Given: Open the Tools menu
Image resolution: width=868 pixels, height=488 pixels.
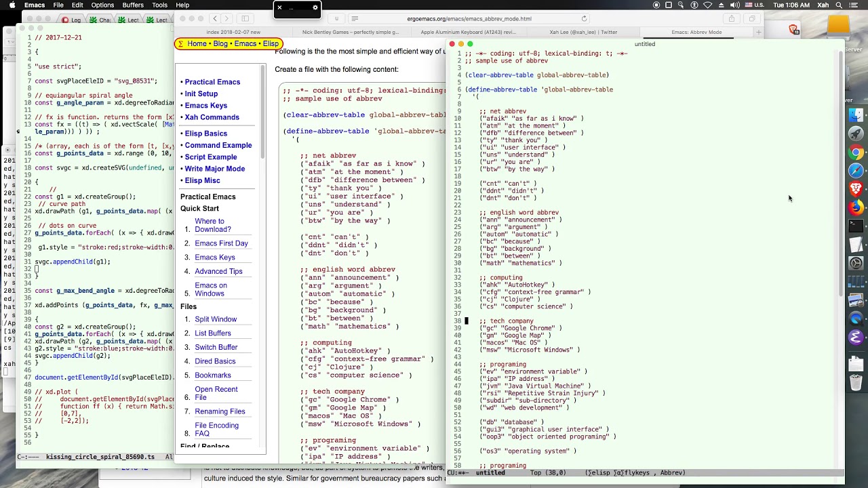Looking at the screenshot, I should coord(160,5).
